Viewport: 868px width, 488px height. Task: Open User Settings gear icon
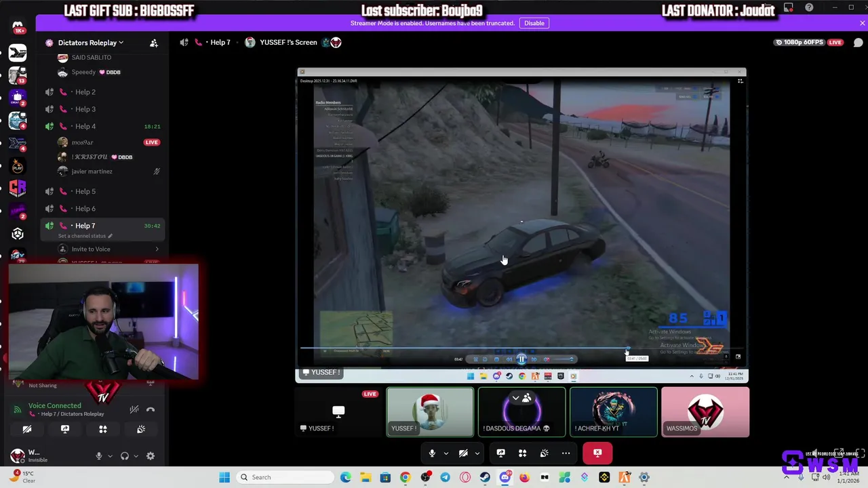[x=151, y=456]
